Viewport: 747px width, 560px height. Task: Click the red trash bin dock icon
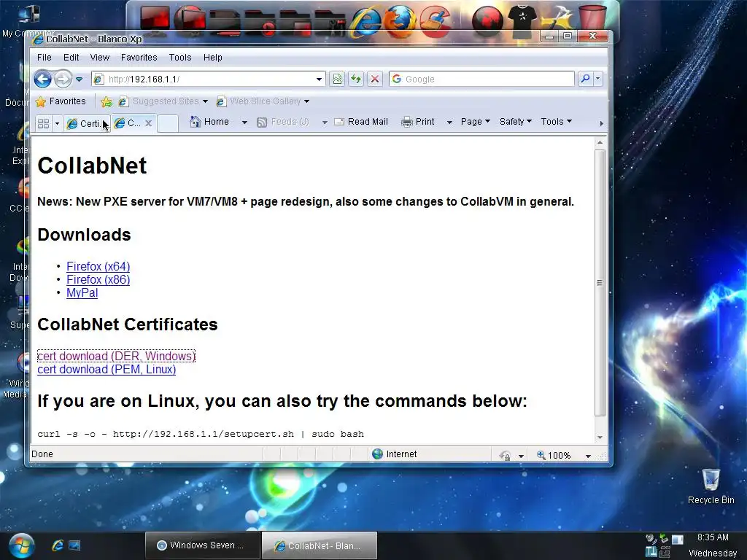592,20
